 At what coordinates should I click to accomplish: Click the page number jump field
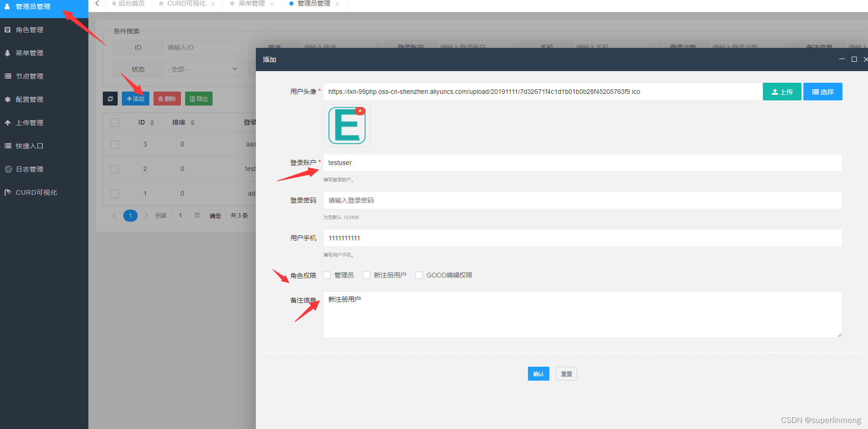pos(180,216)
